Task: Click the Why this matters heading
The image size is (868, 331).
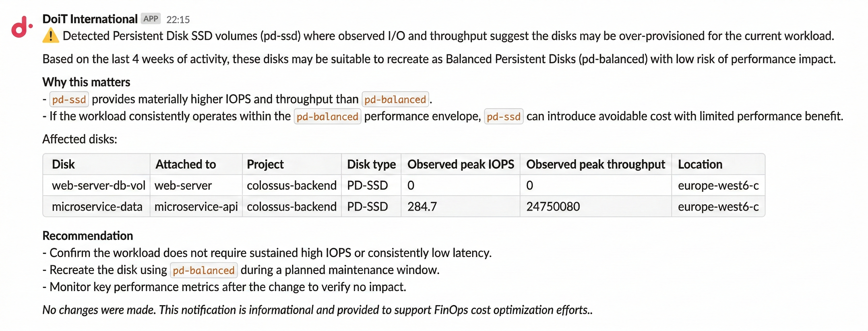Action: click(86, 82)
